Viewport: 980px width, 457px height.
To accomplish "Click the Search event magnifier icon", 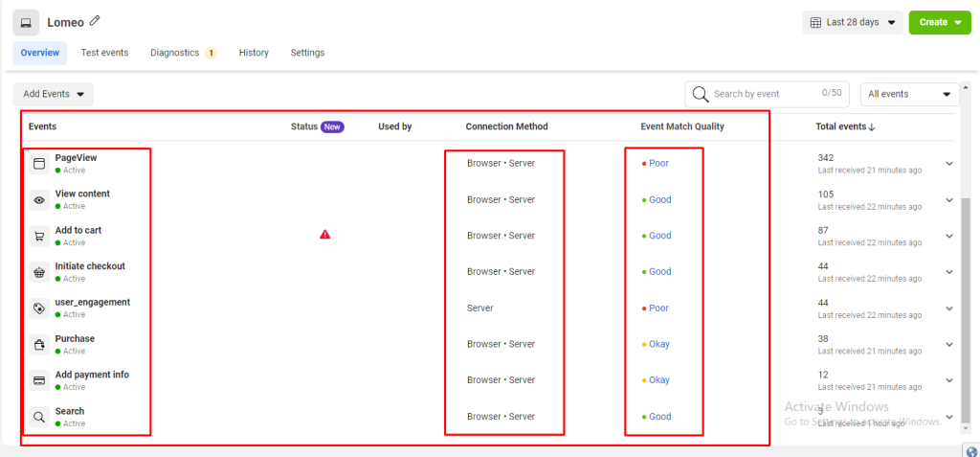I will point(39,417).
